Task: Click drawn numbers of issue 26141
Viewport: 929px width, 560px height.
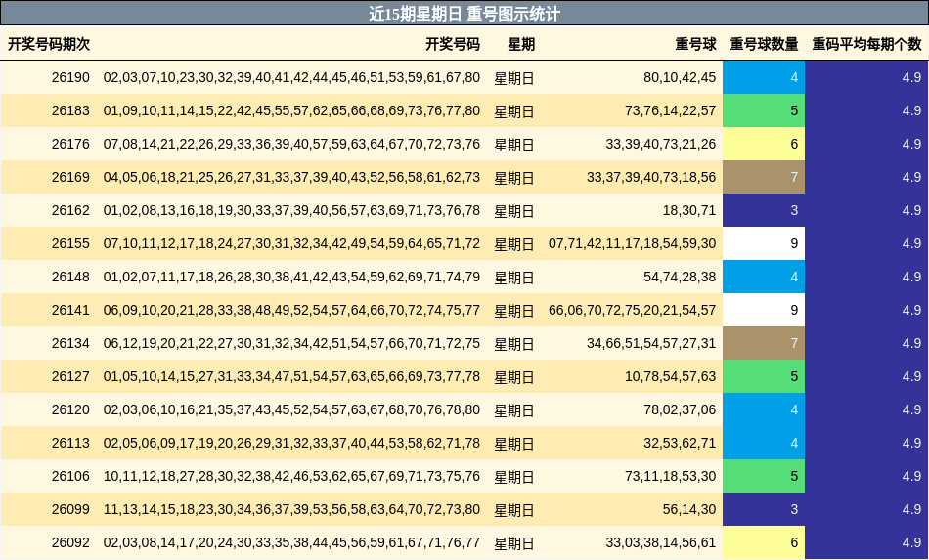Action: coord(291,310)
